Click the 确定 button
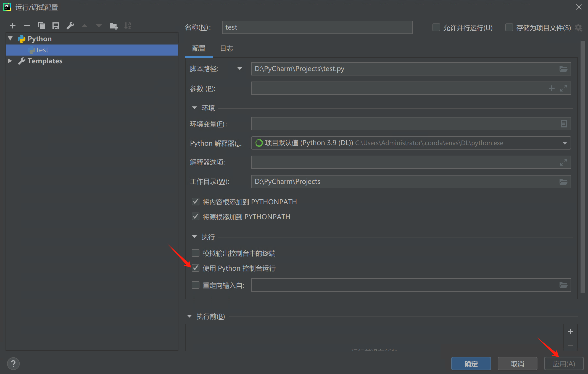This screenshot has height=374, width=588. pyautogui.click(x=471, y=363)
